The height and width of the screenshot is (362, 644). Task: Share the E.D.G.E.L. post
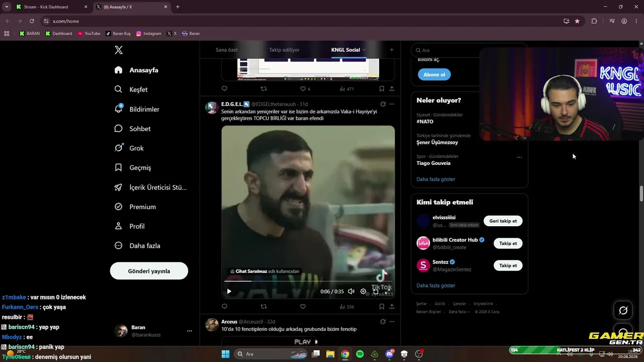click(x=392, y=306)
